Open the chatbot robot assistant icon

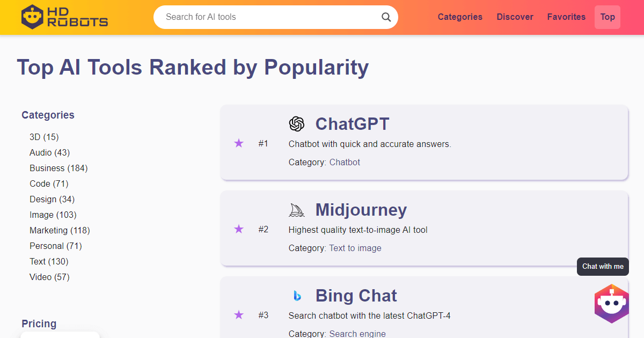[x=611, y=304]
